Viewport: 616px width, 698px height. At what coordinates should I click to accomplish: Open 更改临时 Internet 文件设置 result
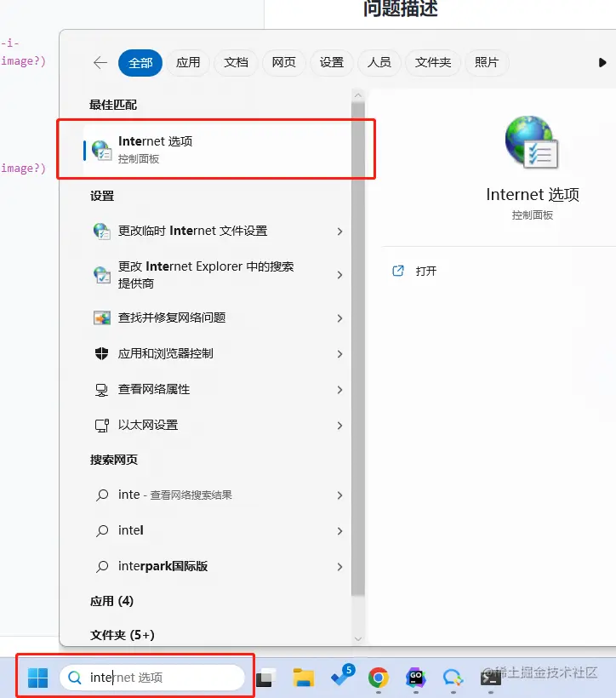tap(217, 231)
